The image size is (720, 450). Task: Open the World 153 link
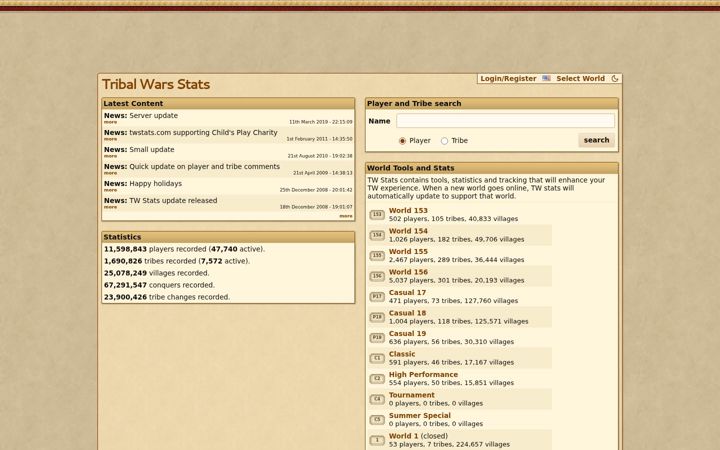(x=408, y=210)
